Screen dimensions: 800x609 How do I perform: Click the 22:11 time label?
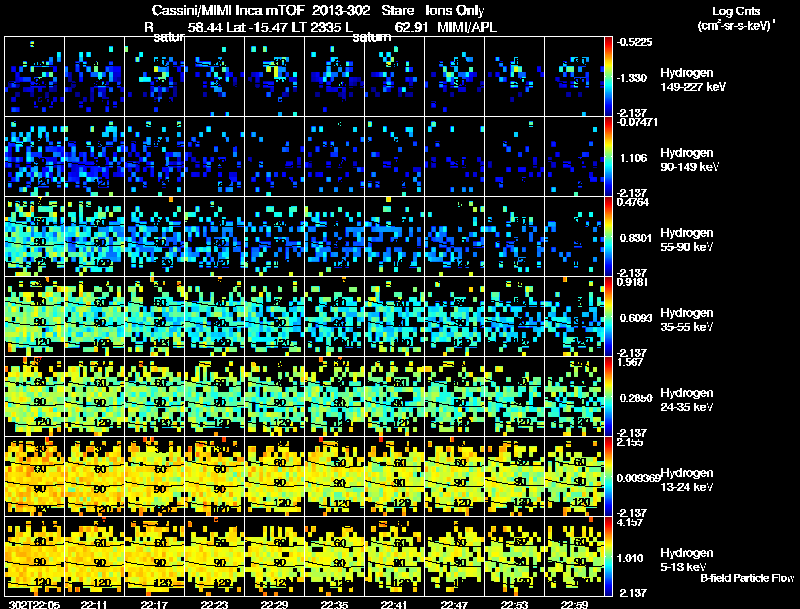click(x=94, y=604)
